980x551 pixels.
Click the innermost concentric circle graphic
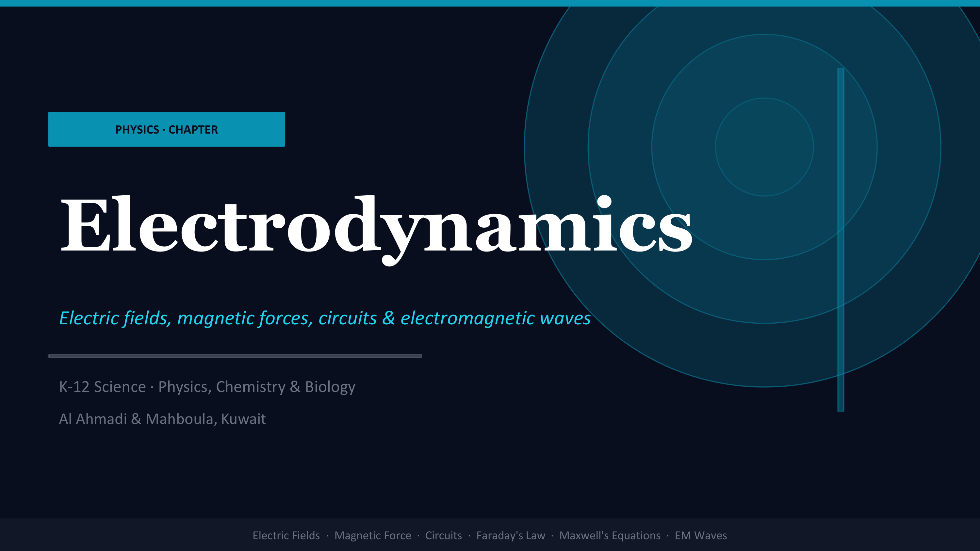click(764, 147)
